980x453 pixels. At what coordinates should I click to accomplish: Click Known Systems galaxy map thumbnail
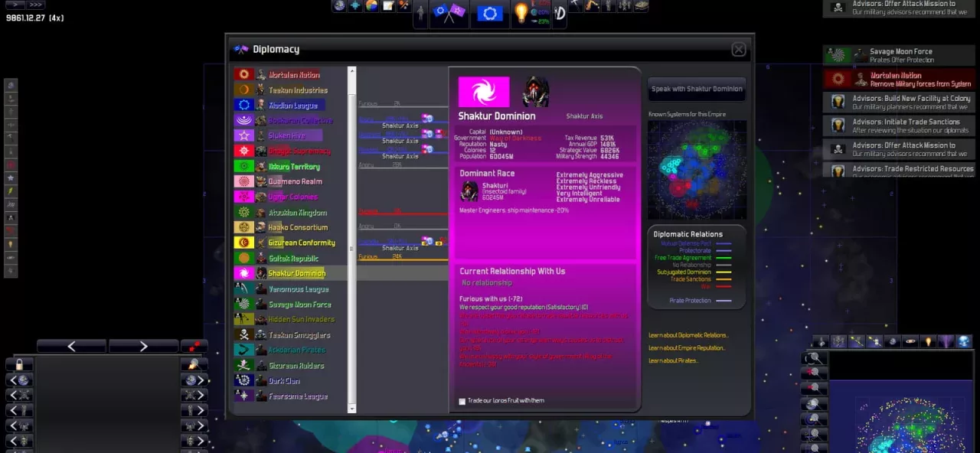pos(697,170)
